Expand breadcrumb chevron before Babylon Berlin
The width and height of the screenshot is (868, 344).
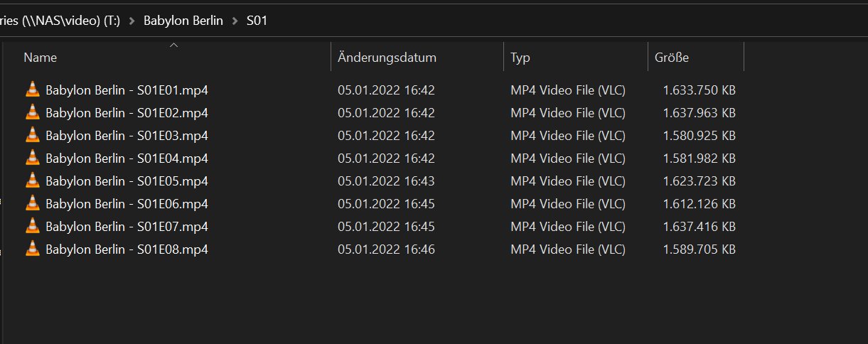point(132,21)
